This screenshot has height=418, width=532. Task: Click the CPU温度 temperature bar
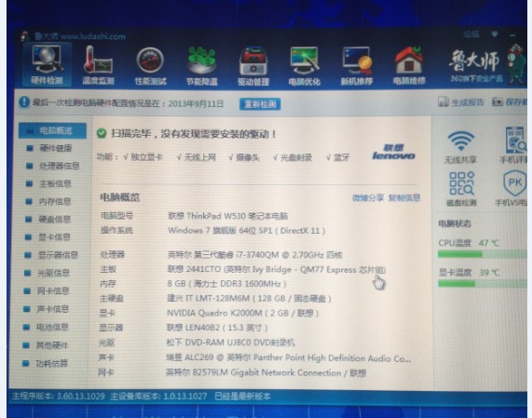tap(482, 254)
